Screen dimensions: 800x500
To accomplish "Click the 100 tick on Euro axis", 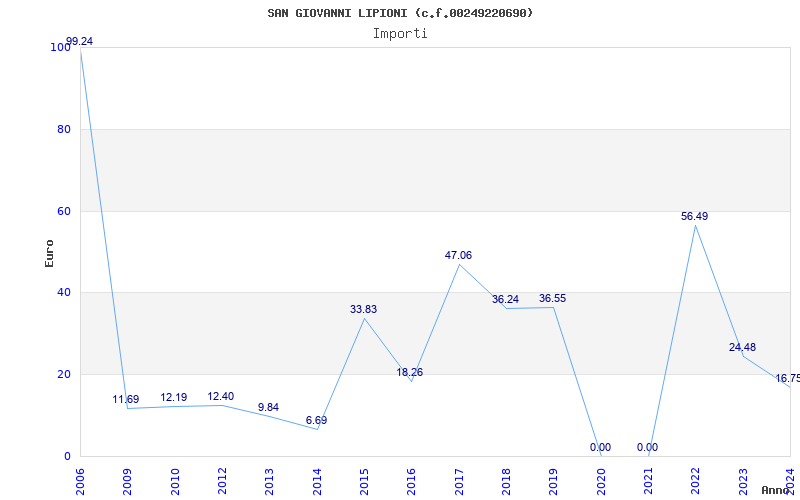I will 60,47.
